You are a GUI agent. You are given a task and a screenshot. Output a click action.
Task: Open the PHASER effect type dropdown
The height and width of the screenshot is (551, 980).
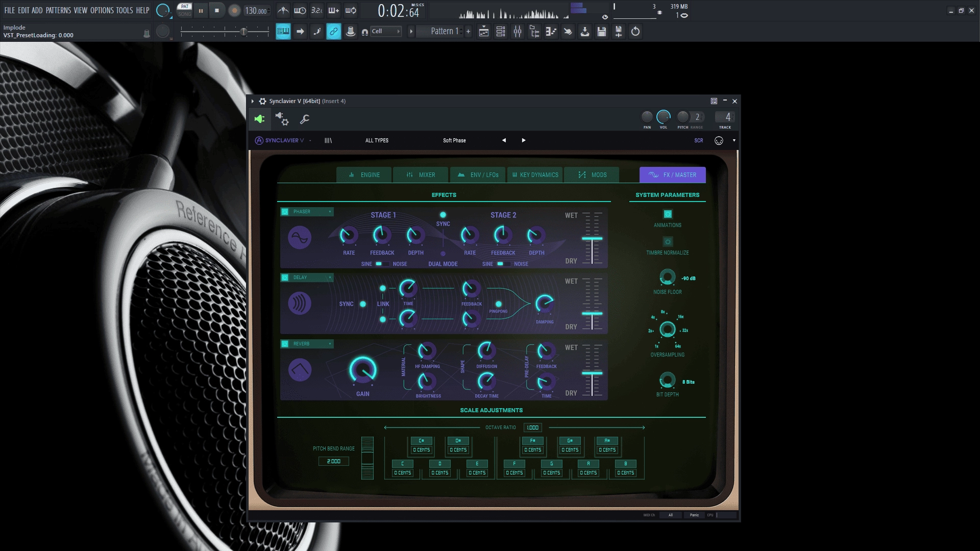[312, 212]
